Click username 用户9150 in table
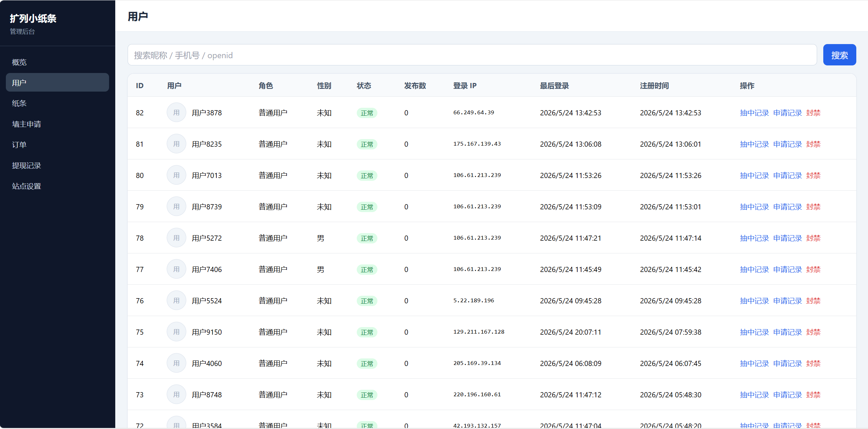Viewport: 868px width, 429px height. 207,332
